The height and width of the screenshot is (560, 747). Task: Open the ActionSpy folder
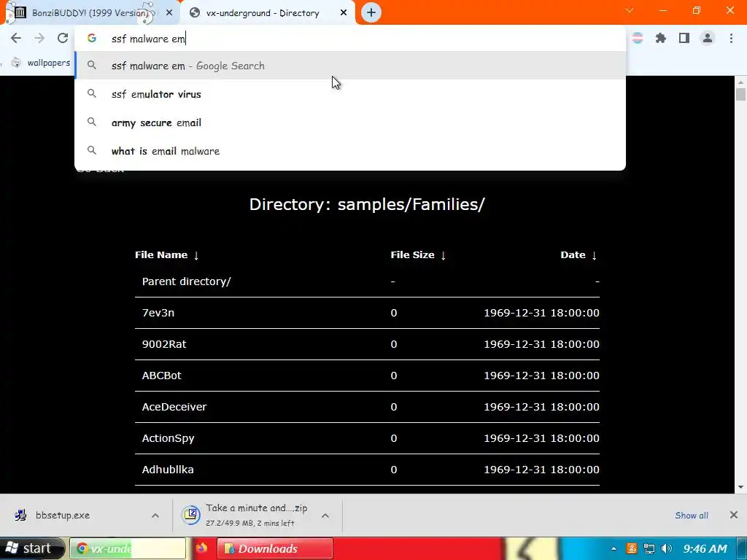pyautogui.click(x=169, y=438)
